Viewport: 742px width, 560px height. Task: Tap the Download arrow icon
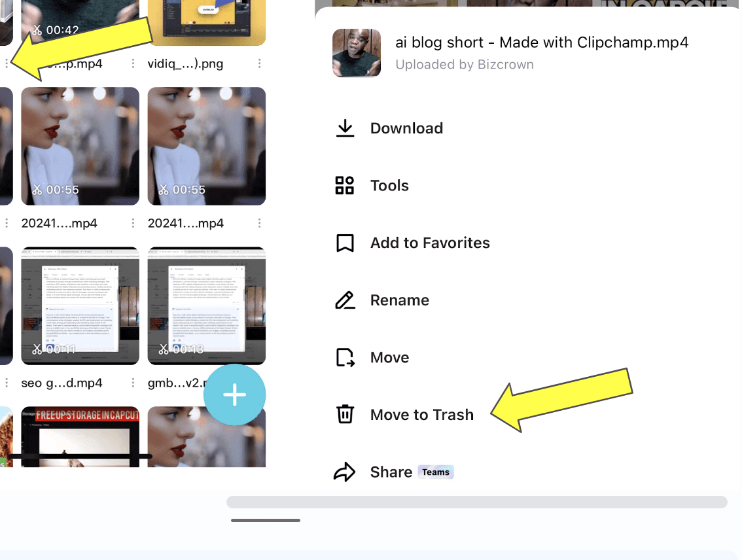(x=345, y=128)
